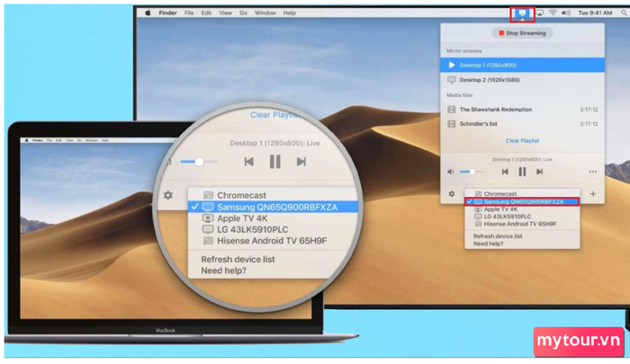The width and height of the screenshot is (630, 364).
Task: Skip to next track in the streaming panel
Action: point(540,172)
